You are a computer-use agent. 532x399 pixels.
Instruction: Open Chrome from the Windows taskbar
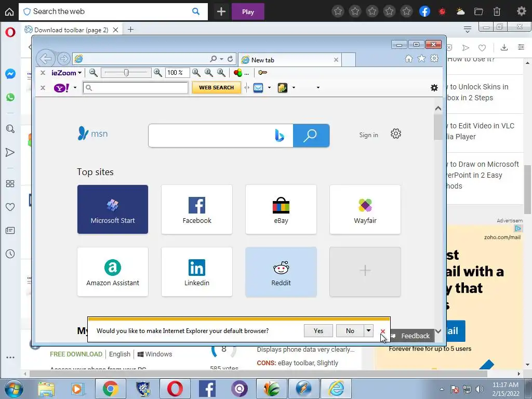(x=110, y=389)
